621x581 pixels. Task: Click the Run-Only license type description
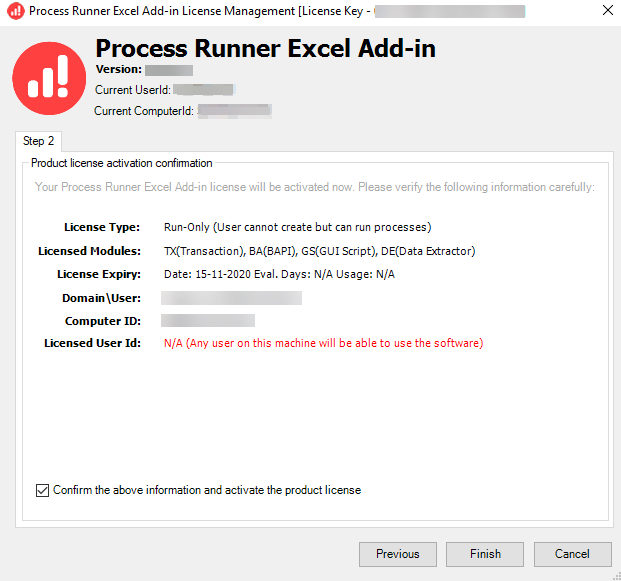pyautogui.click(x=297, y=227)
